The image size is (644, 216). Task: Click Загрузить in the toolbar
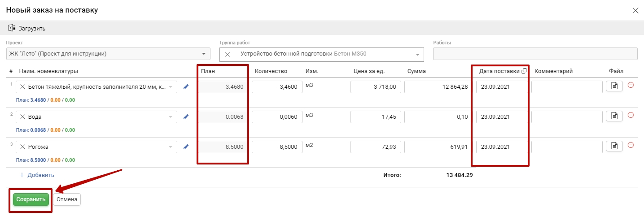tap(27, 28)
